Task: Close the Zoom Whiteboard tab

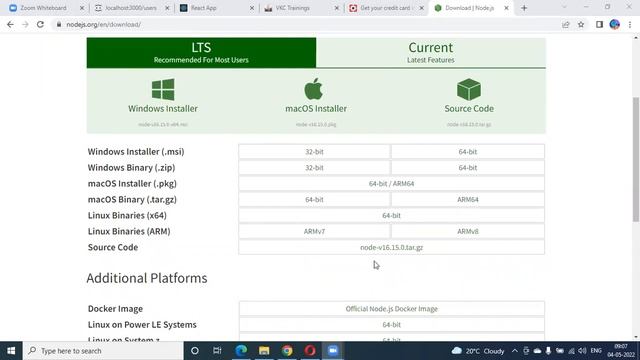Action: [x=82, y=8]
